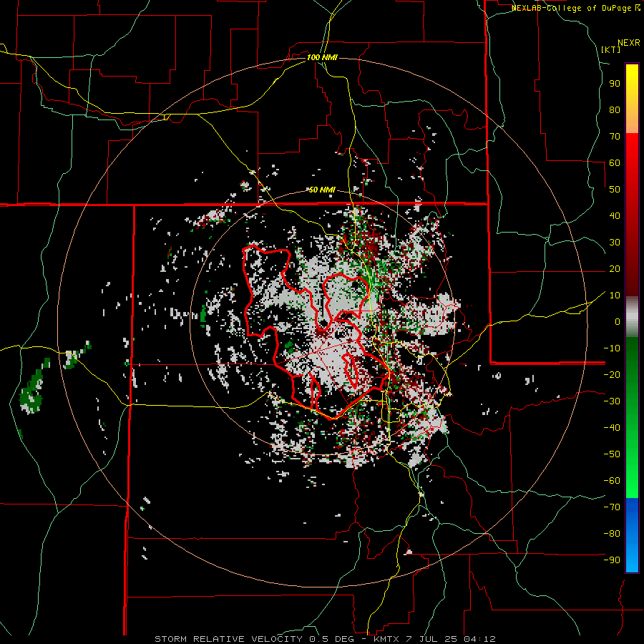The image size is (644, 644).
Task: Click the NEXR label above color scale
Action: (629, 43)
